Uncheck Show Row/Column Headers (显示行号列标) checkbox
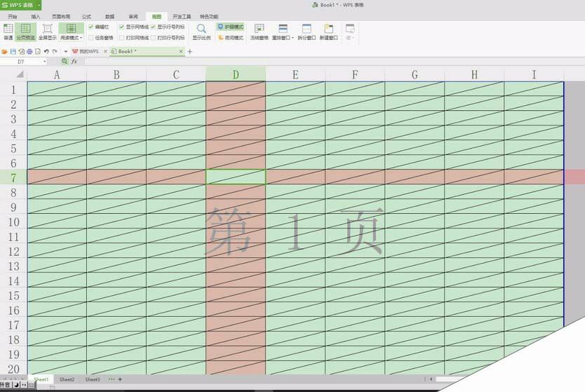The height and width of the screenshot is (392, 585). click(x=154, y=27)
